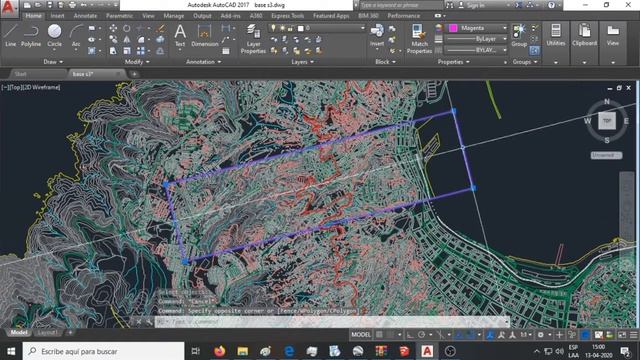Screen dimensions: 640x360
Task: Toggle group selection button in Groups panel
Action: click(534, 51)
